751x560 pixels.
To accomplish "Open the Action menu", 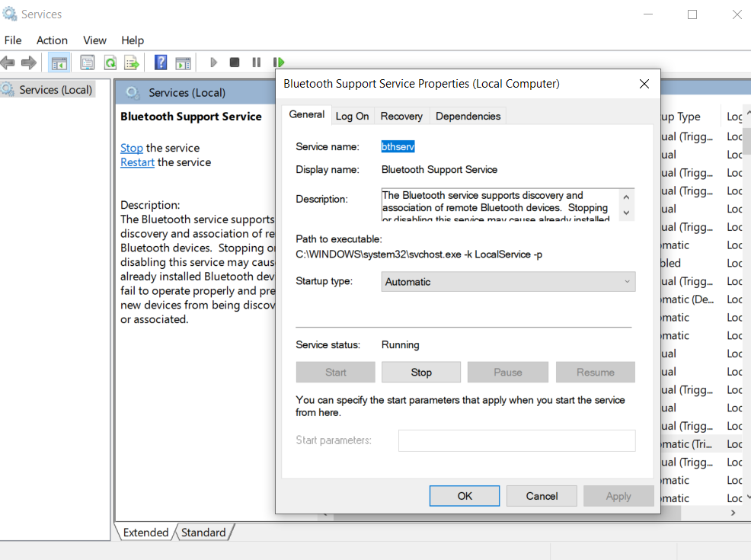I will [x=52, y=40].
